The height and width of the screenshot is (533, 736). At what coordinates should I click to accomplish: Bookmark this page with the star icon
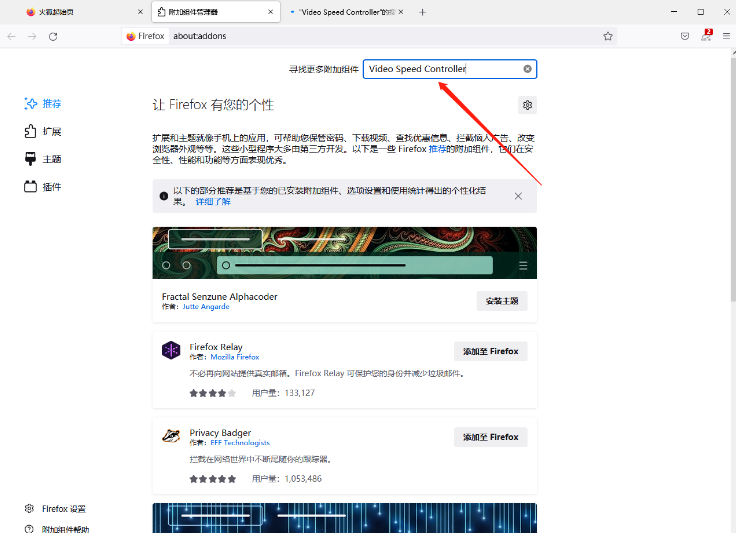[x=608, y=36]
